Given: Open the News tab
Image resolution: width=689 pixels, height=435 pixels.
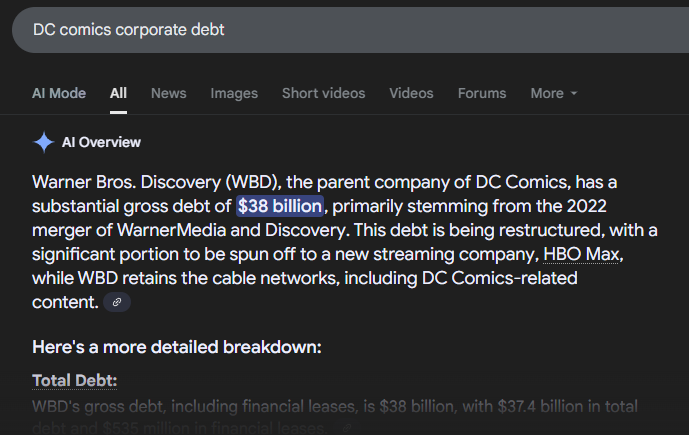Looking at the screenshot, I should click(169, 93).
